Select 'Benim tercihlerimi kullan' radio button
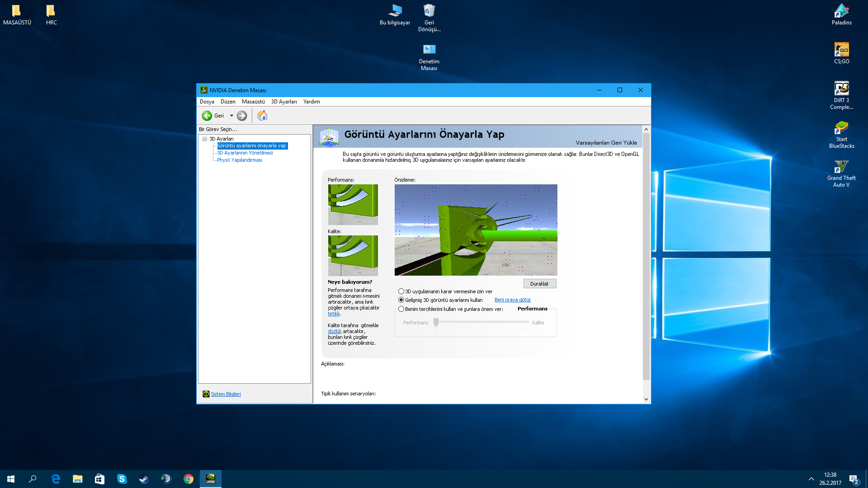This screenshot has height=488, width=868. pyautogui.click(x=401, y=309)
